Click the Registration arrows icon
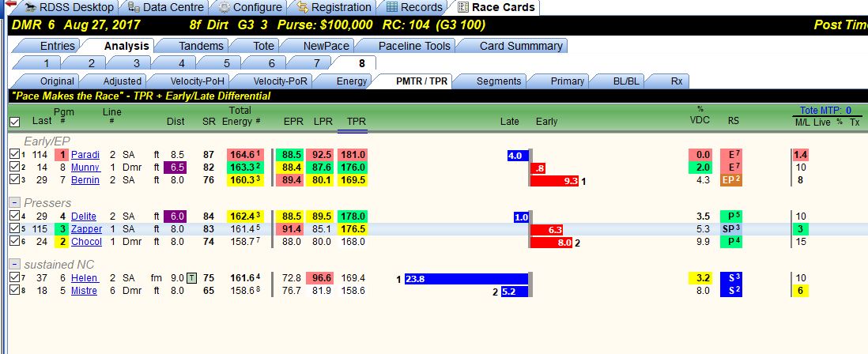868x354 pixels. point(302,7)
